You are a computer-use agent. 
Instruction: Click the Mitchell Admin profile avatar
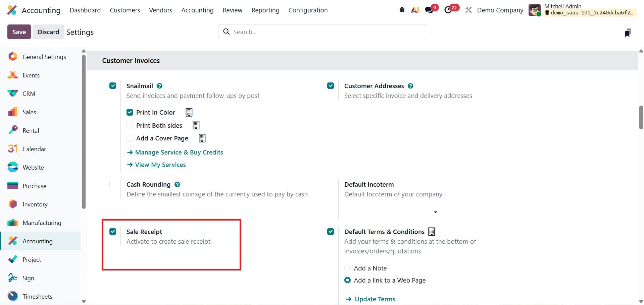(535, 10)
